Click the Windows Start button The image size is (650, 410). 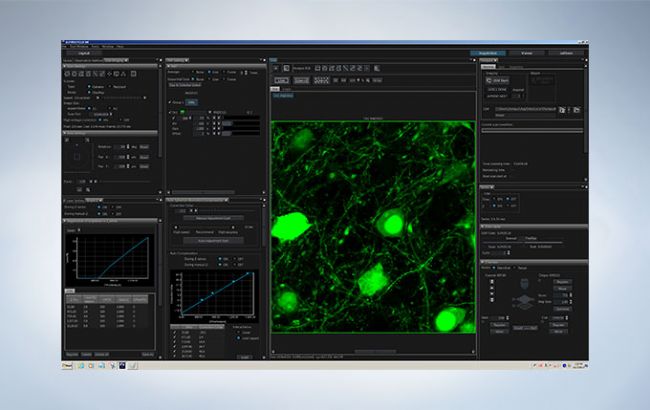69,366
